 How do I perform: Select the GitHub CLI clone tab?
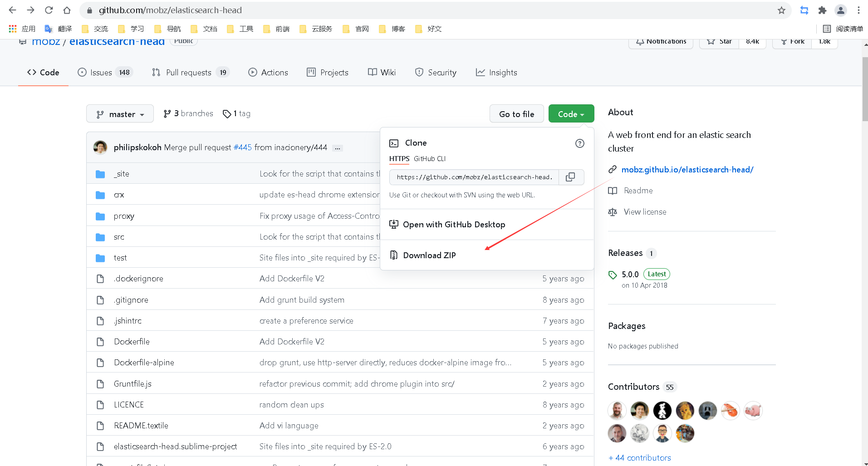click(x=430, y=159)
